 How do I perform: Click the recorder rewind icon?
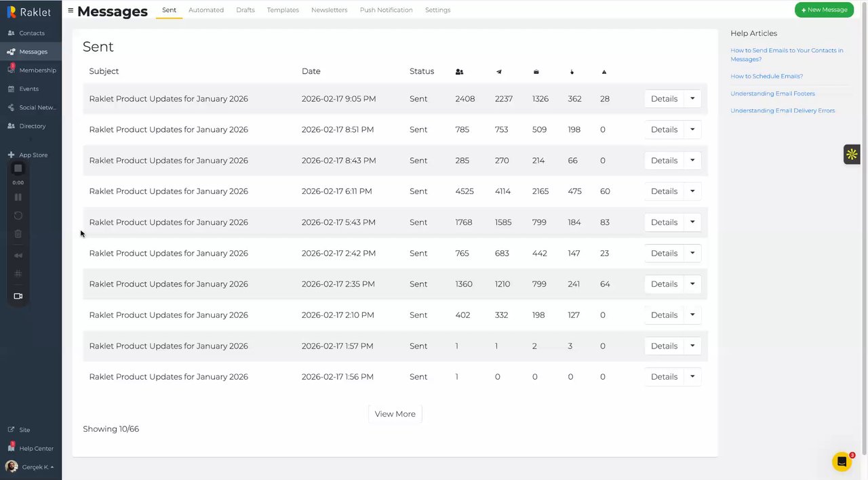point(18,256)
